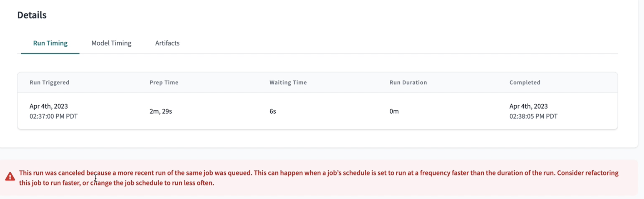Click the Details heading
644x199 pixels.
(x=32, y=15)
